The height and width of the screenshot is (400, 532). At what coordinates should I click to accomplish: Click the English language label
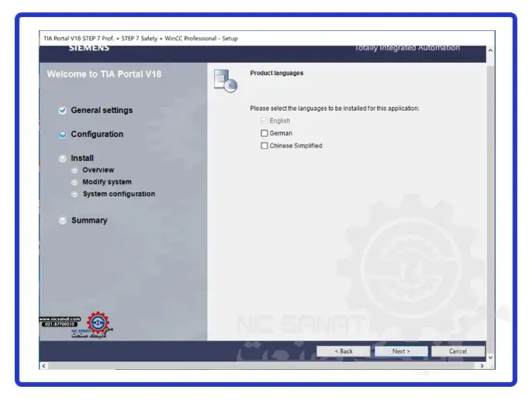pyautogui.click(x=279, y=120)
